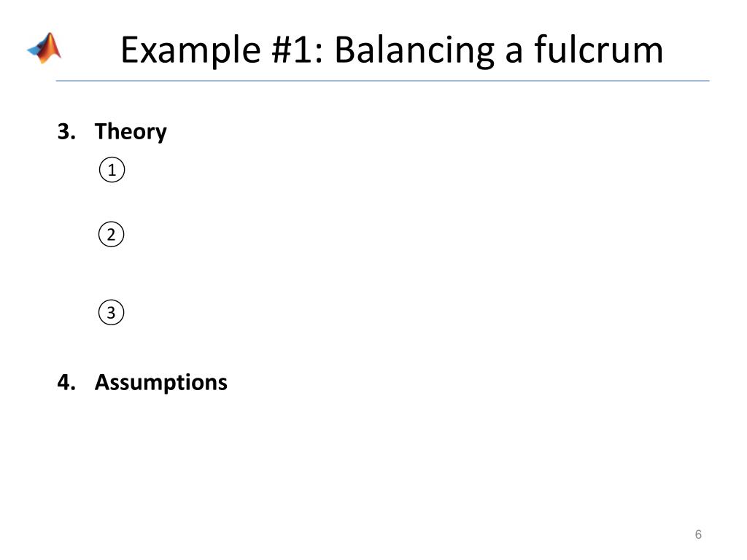This screenshot has width=747, height=560.
Task: Click the slide title text
Action: (392, 50)
